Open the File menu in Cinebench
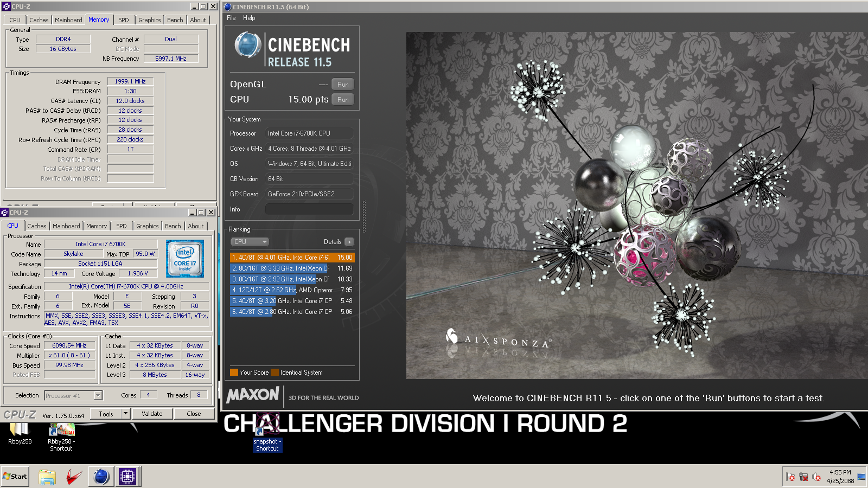The image size is (868, 488). pyautogui.click(x=231, y=18)
